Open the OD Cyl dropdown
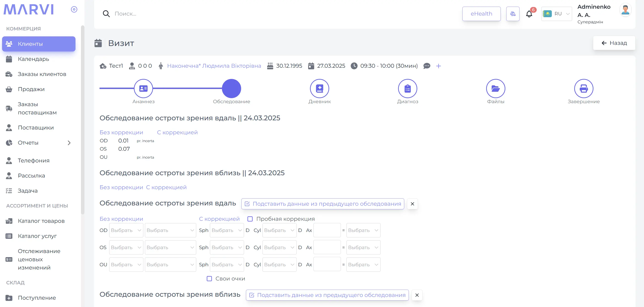The width and height of the screenshot is (644, 307). pos(279,230)
